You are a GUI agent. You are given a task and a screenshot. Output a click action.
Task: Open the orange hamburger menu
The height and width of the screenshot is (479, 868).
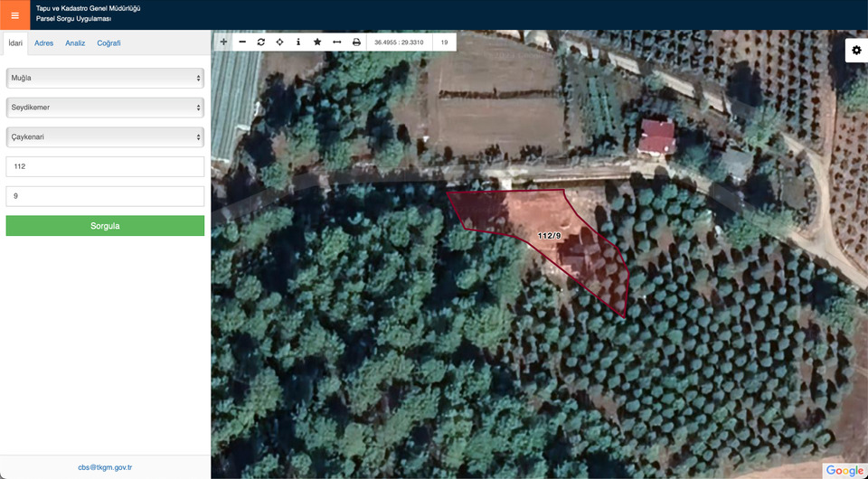point(14,14)
